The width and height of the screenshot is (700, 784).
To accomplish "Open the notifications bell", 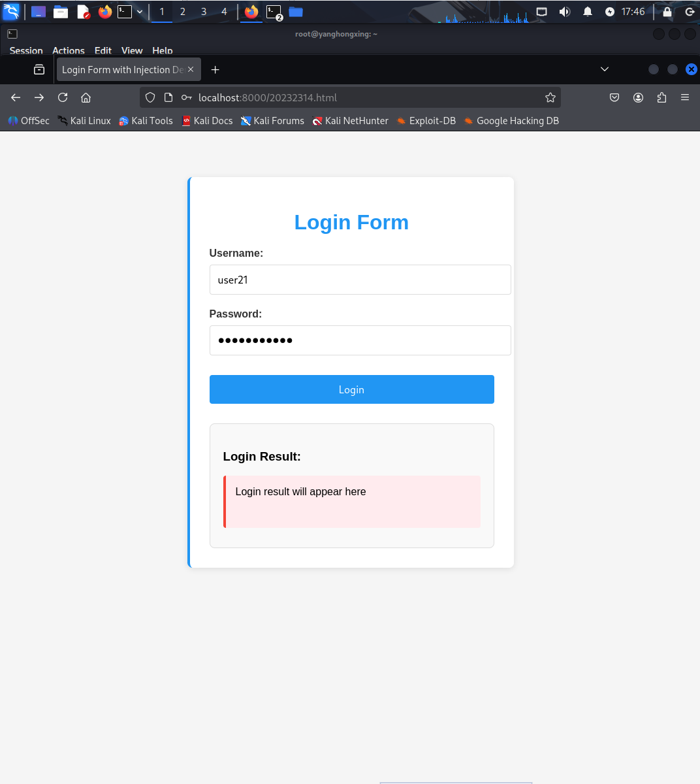I will coord(588,12).
